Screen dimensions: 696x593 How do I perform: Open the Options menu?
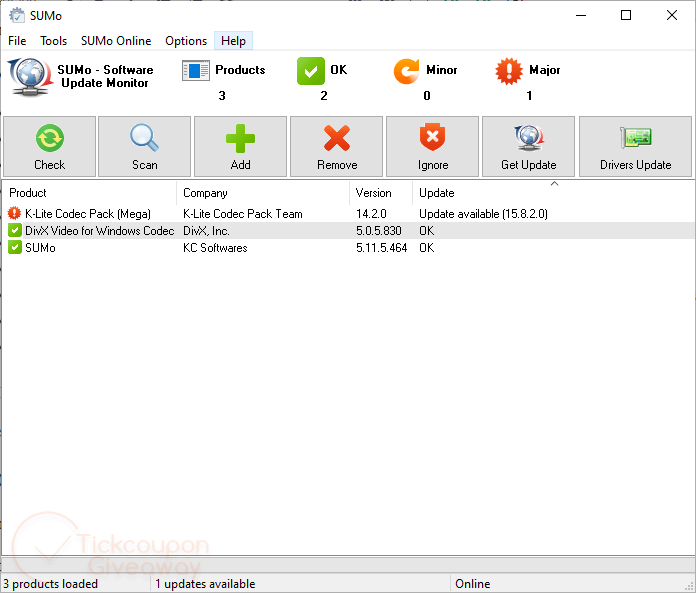coord(186,41)
